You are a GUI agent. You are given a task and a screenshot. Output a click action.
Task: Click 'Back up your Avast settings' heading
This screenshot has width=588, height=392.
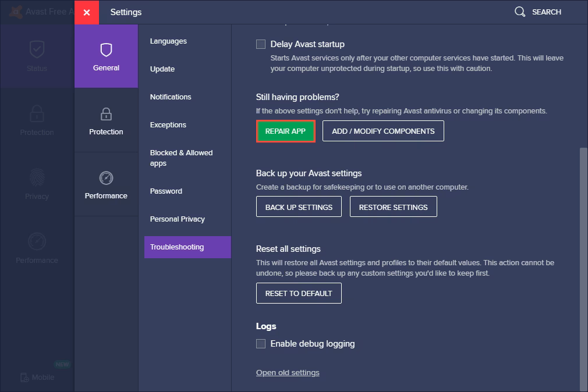309,173
